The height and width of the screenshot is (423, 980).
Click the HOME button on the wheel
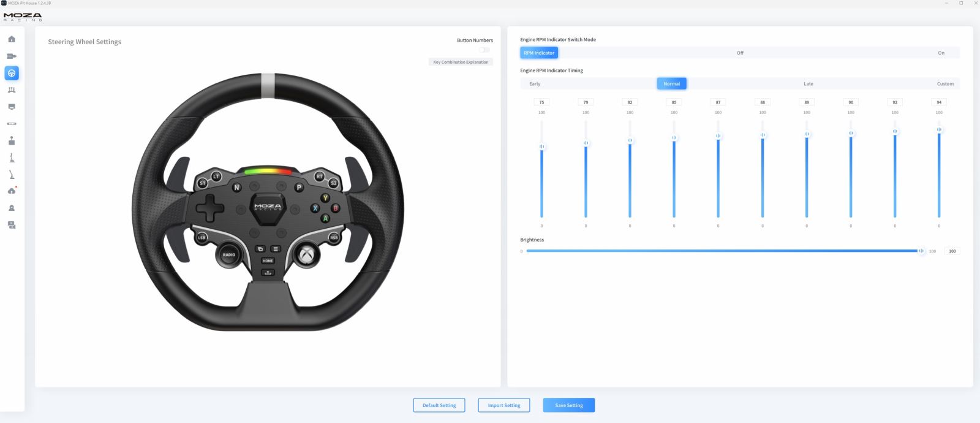[x=268, y=261]
